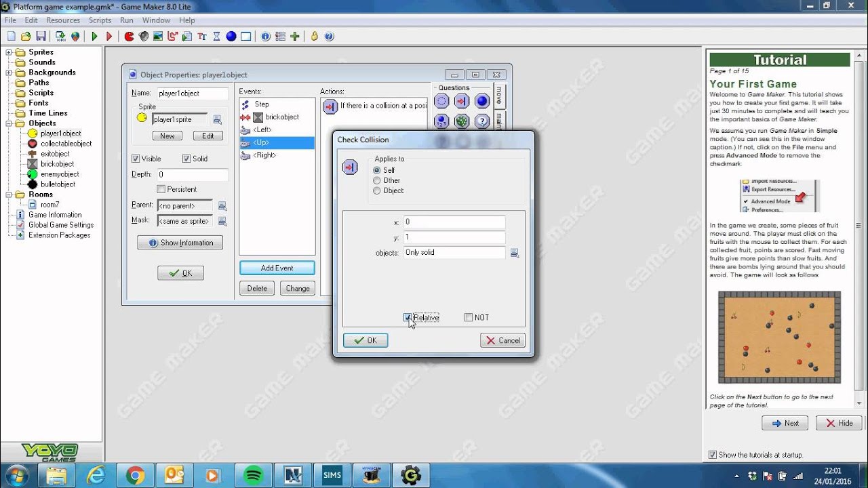Select the Other radio button
868x488 pixels.
coord(377,180)
